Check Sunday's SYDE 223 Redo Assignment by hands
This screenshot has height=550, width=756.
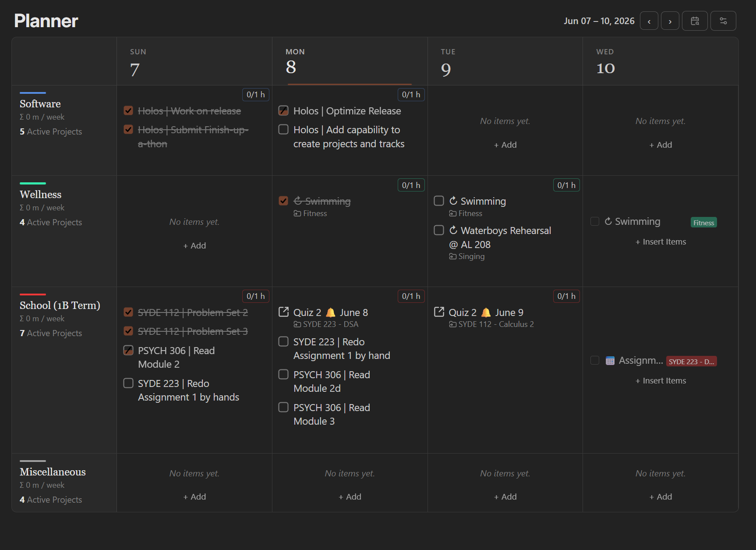[x=128, y=383]
